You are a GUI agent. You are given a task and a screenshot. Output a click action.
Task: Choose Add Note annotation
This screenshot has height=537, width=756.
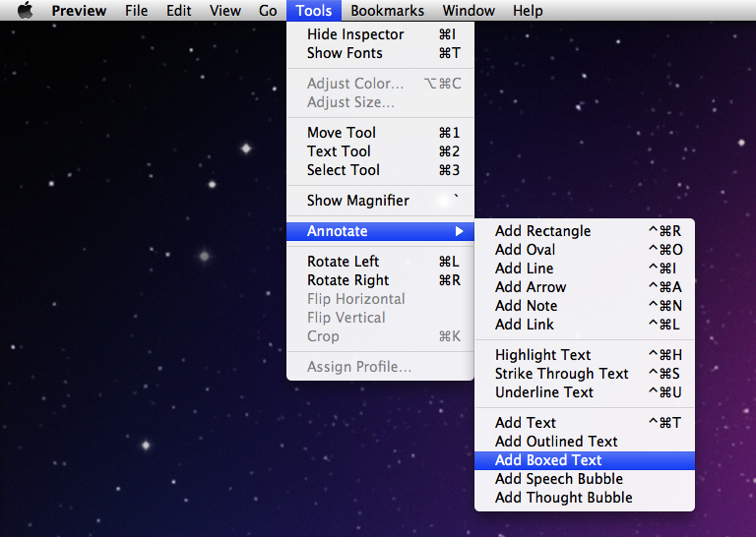pos(585,306)
